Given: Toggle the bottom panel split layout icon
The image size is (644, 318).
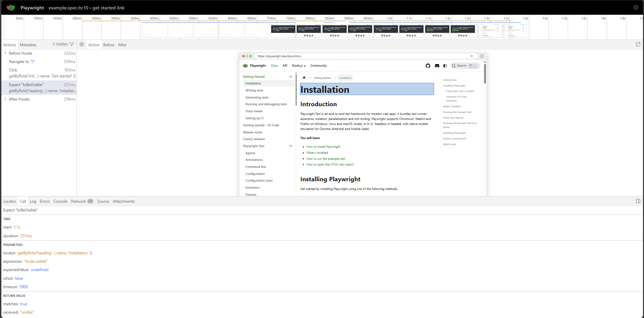Looking at the screenshot, I should pyautogui.click(x=638, y=201).
